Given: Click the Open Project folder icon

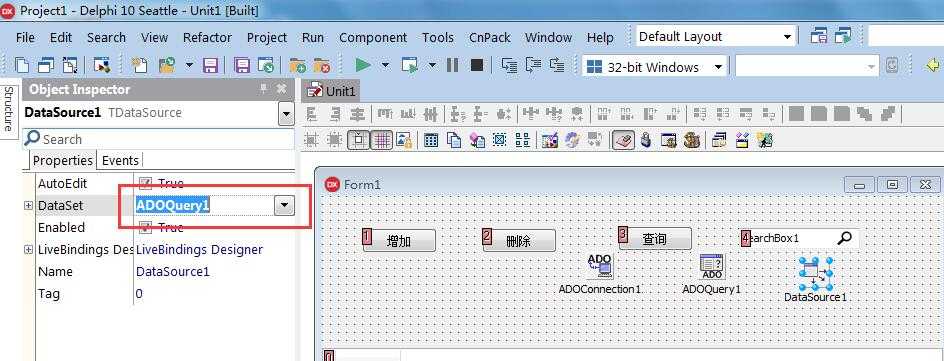Looking at the screenshot, I should point(166,65).
